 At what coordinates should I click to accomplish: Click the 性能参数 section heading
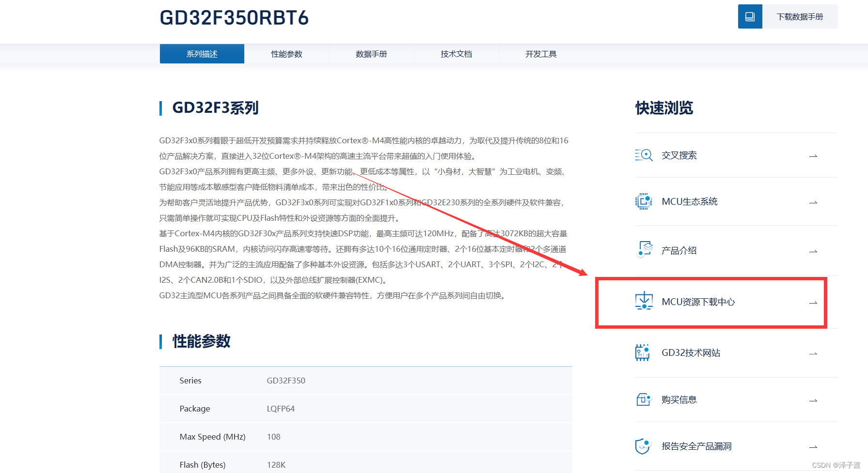[201, 341]
